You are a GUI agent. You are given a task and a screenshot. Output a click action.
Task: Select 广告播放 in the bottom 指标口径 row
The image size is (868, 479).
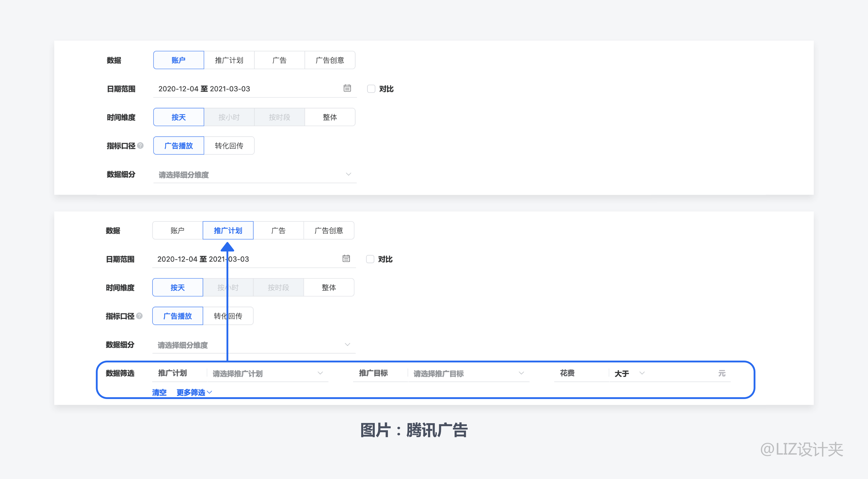coord(178,316)
